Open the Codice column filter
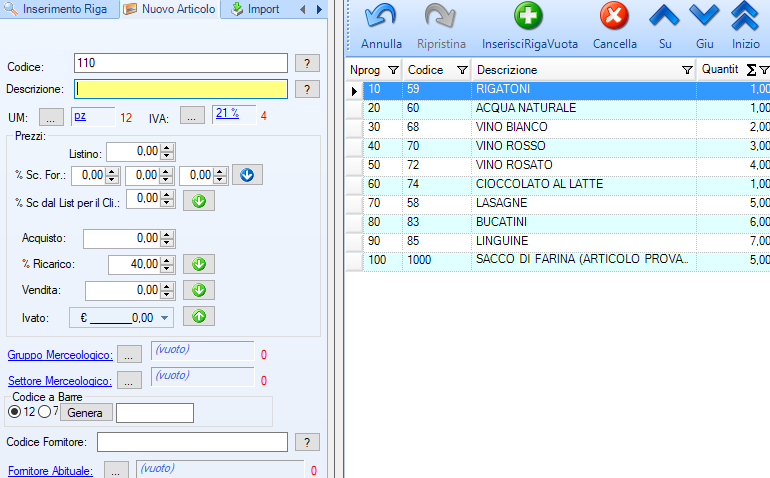The image size is (770, 478). 462,70
